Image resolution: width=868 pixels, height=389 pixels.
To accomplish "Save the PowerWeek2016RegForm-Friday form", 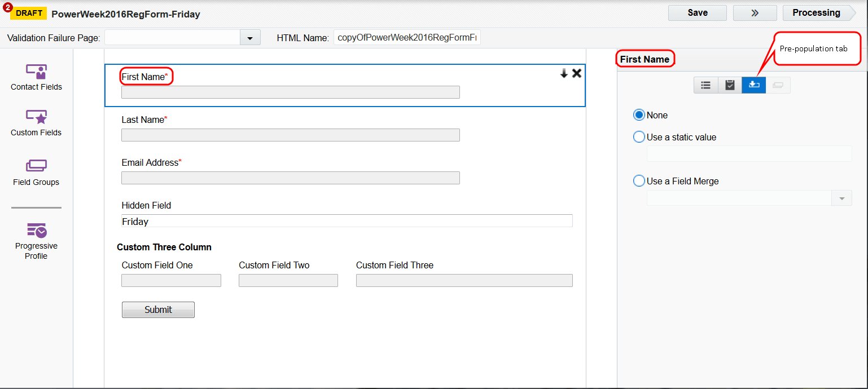I will tap(697, 12).
